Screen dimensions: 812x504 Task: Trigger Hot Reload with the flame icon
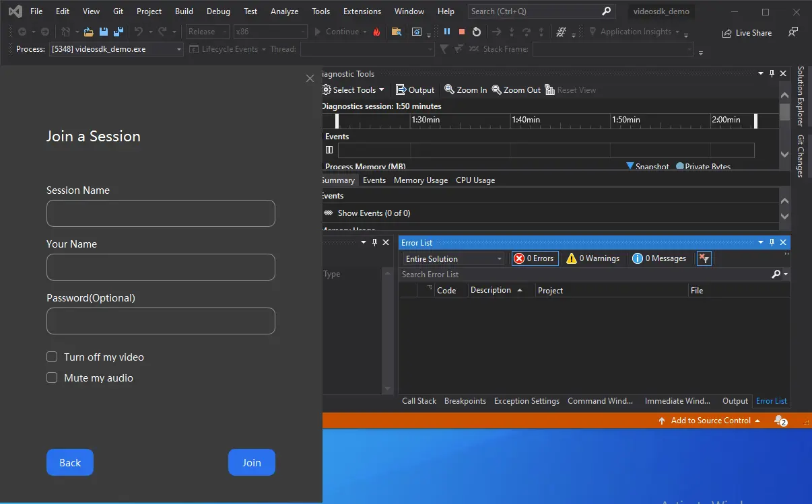376,31
